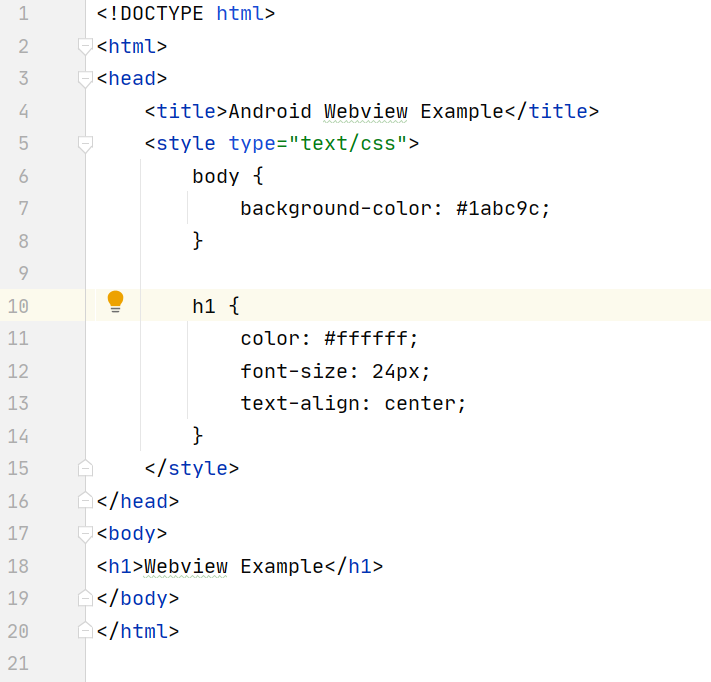Click the "Webview Example" heading text
This screenshot has height=682, width=711.
235,566
